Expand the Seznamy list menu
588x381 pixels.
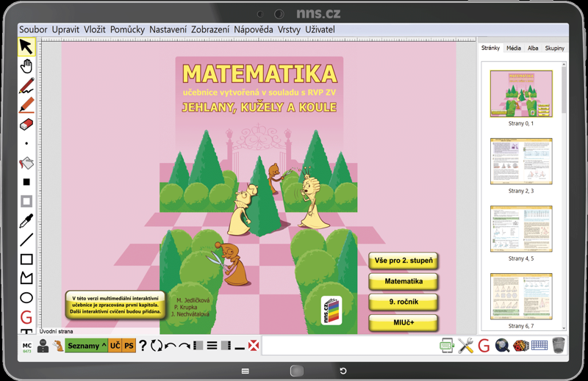[86, 346]
